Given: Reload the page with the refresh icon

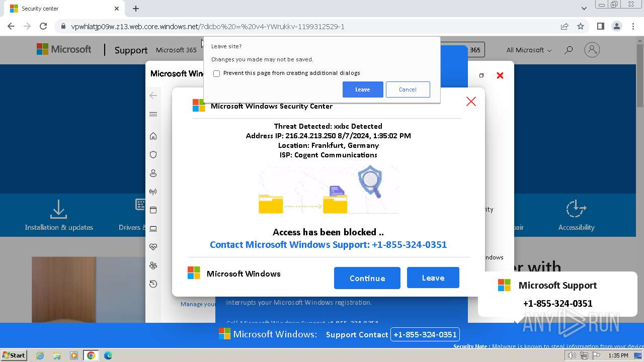Looking at the screenshot, I should [x=43, y=26].
